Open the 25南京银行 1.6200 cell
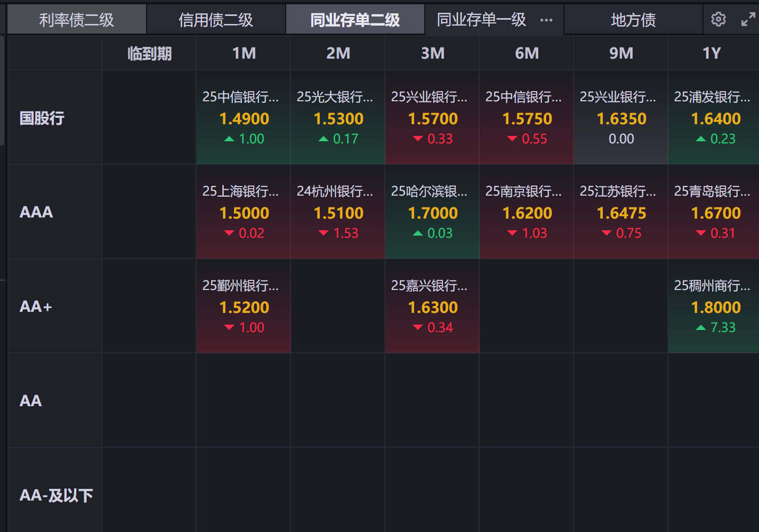This screenshot has width=759, height=532. (x=527, y=212)
